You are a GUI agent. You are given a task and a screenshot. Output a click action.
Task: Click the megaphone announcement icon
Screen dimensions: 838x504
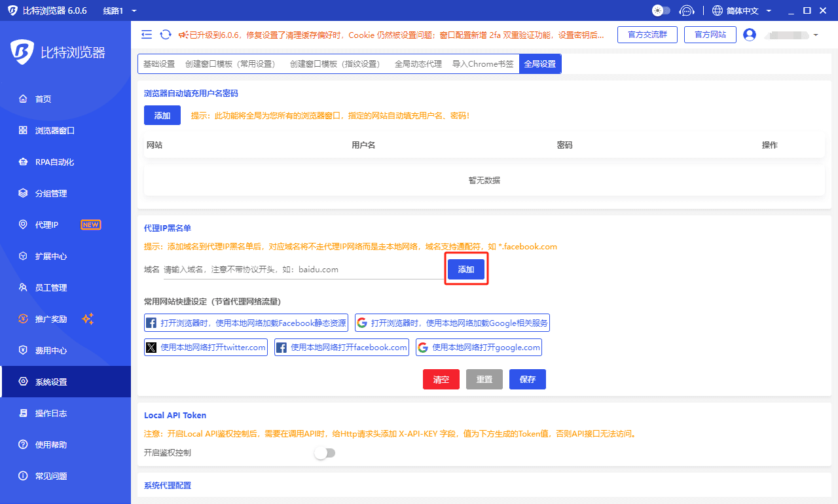point(183,35)
